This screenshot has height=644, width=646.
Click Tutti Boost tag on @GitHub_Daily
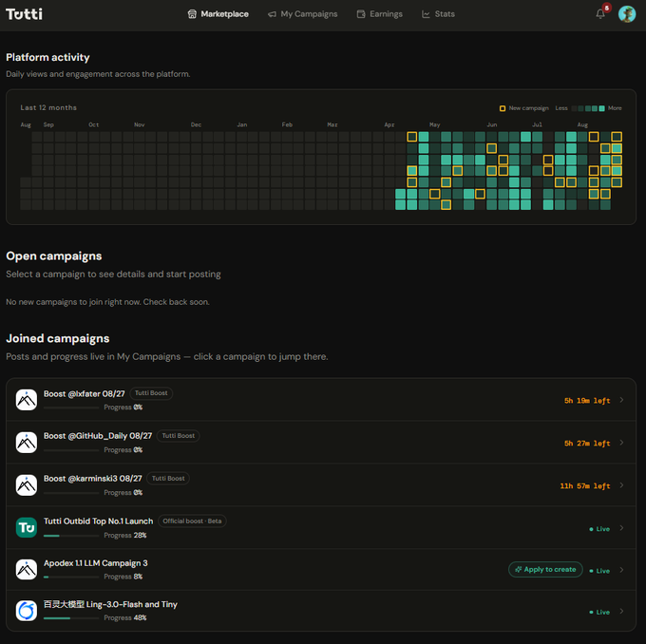pyautogui.click(x=178, y=436)
